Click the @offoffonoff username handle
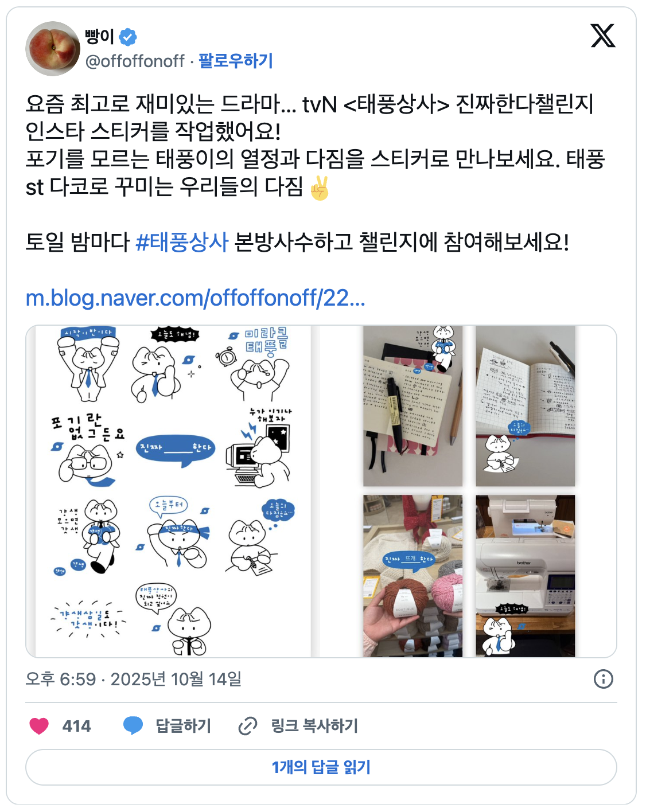The image size is (646, 812). point(135,61)
